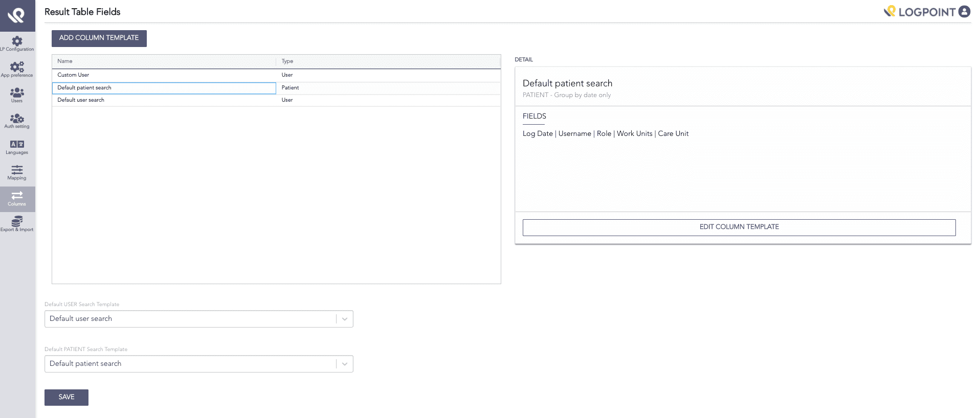
Task: Sort the table by Name column header
Action: [65, 61]
